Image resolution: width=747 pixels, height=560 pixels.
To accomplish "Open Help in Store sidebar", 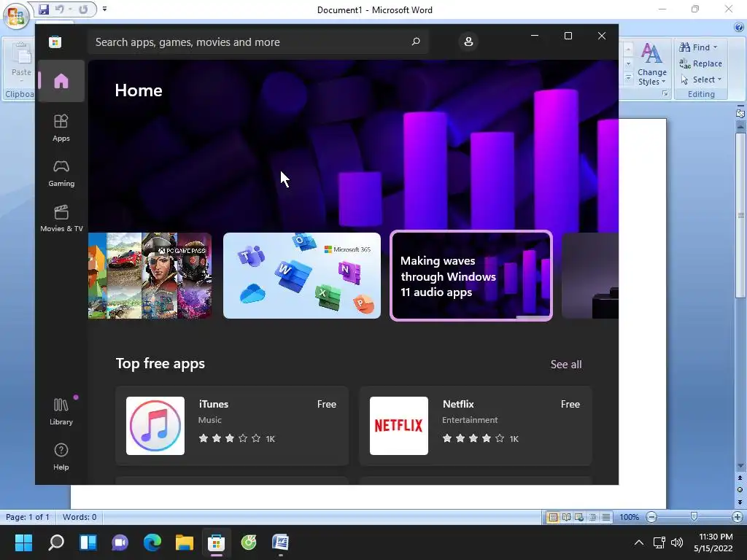I will tap(61, 456).
